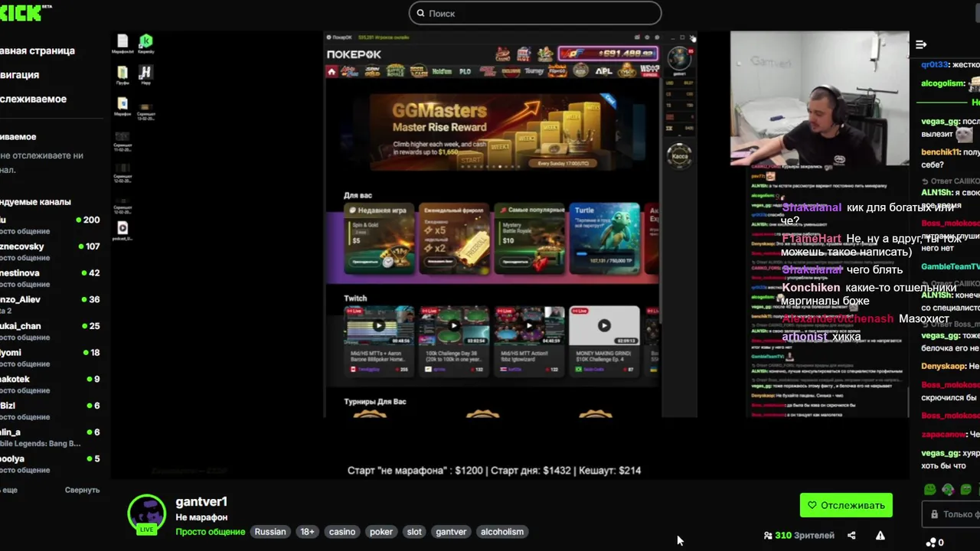Select the 18+ tag
Screen dimensions: 980x551
point(307,532)
